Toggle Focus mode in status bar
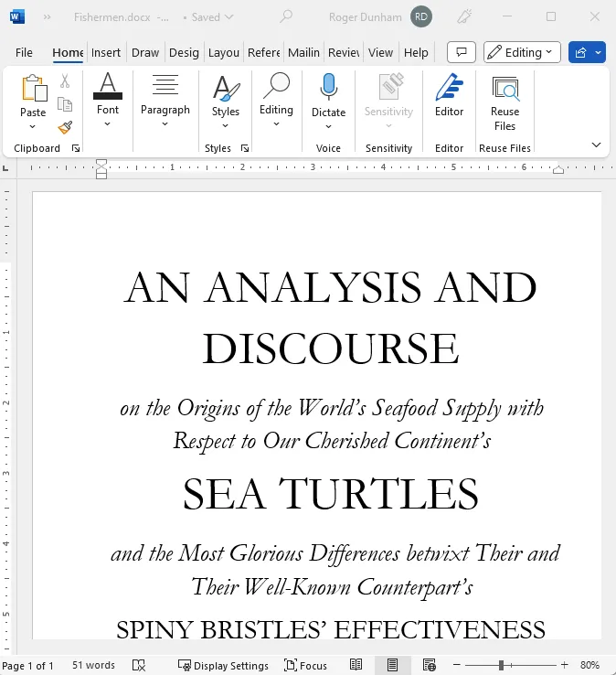The width and height of the screenshot is (616, 675). click(x=305, y=665)
